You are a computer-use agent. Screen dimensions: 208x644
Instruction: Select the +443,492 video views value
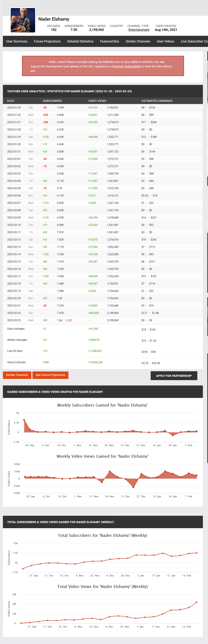[94, 313]
